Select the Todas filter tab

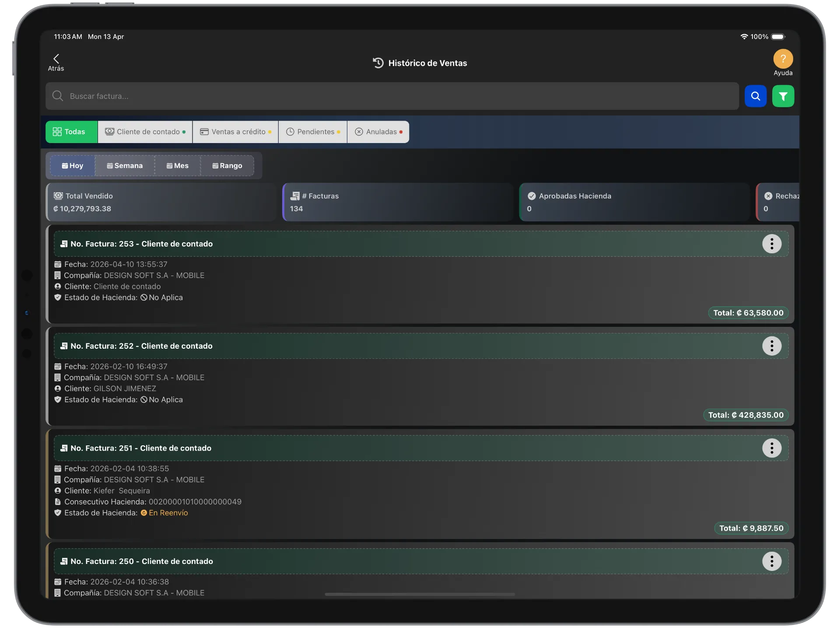(71, 132)
